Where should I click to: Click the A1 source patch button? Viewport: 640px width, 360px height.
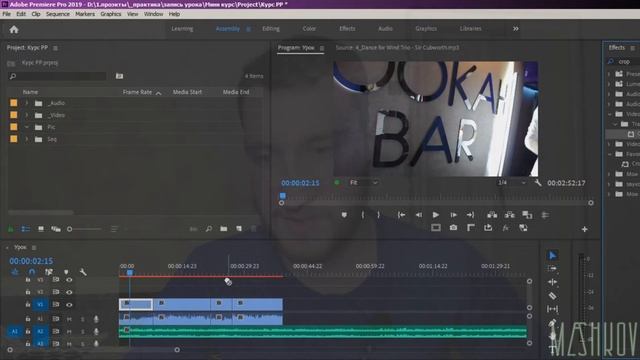(x=14, y=331)
